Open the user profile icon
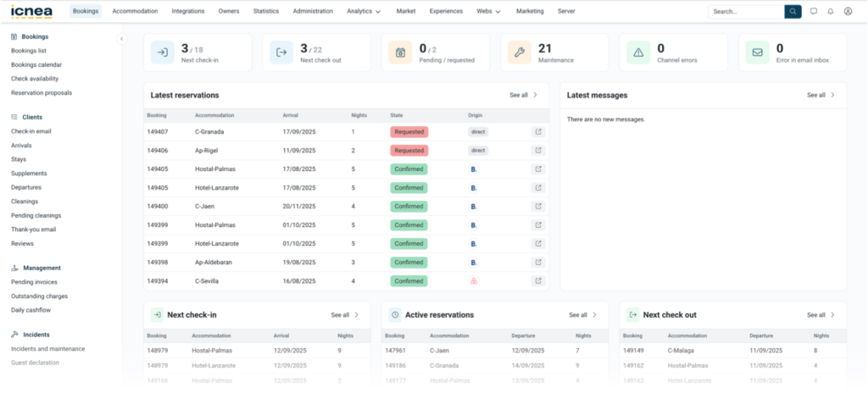The height and width of the screenshot is (410, 868). click(848, 12)
